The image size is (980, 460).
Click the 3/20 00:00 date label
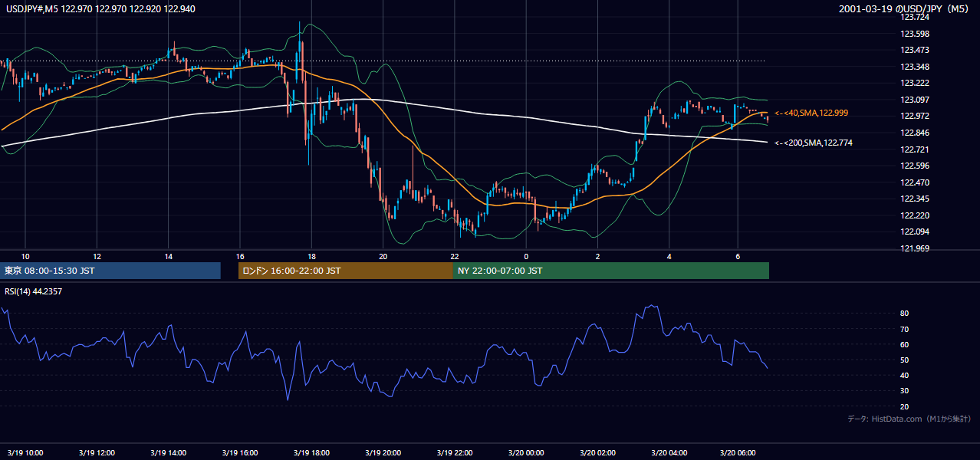coord(525,453)
